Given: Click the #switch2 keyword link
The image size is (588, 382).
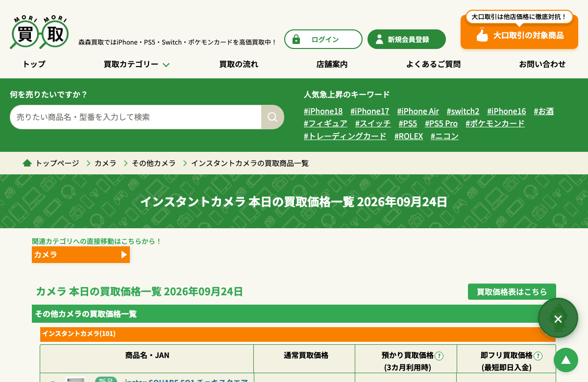Looking at the screenshot, I should 463,111.
